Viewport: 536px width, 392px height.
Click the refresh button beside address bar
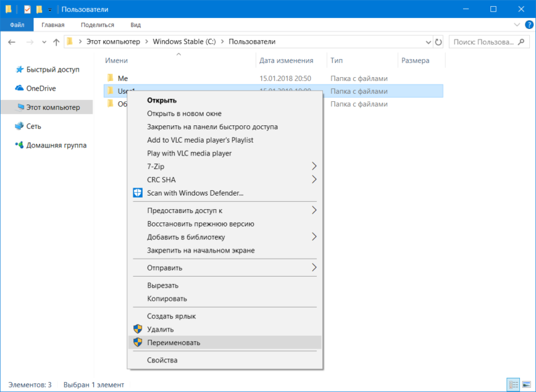[438, 42]
